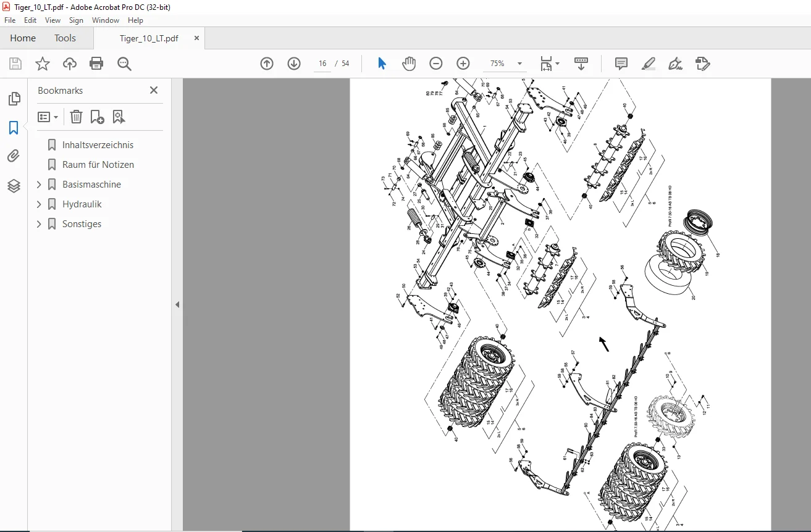Toggle the Bookmarks panel sidebar icon
Image resolution: width=811 pixels, height=532 pixels.
click(x=14, y=128)
